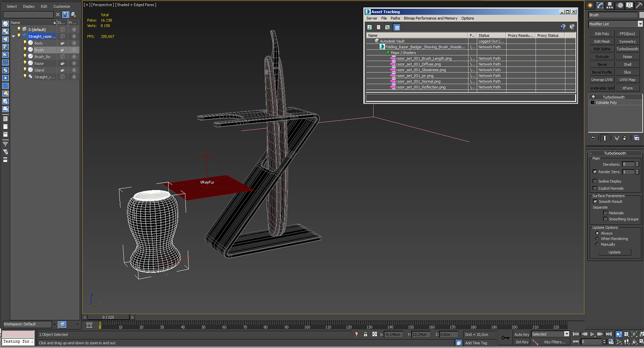Toggle Render Iters checkbox
The image size is (644, 348).
pyautogui.click(x=595, y=172)
